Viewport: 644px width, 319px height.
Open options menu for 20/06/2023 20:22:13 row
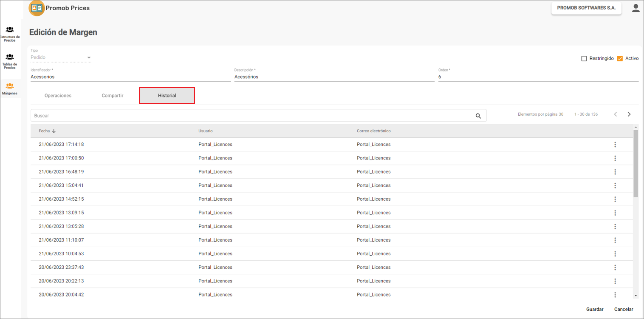coord(615,281)
